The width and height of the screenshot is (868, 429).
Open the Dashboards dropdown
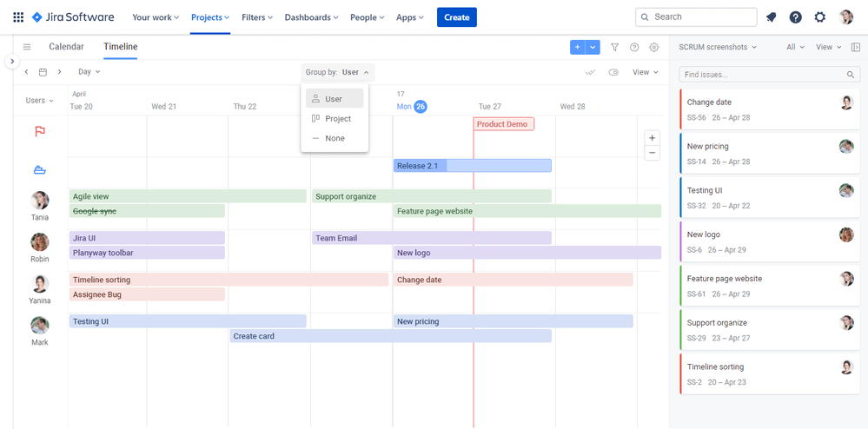pyautogui.click(x=311, y=17)
